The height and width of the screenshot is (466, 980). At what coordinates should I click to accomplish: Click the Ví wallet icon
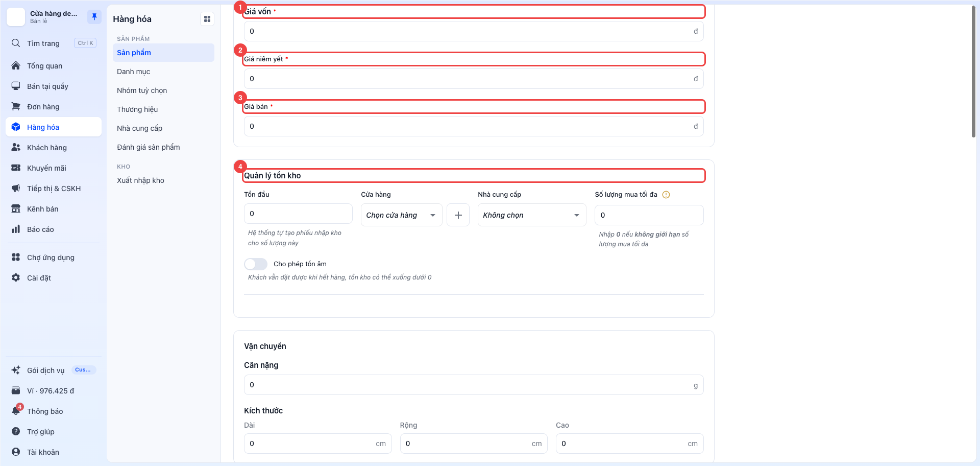click(16, 390)
